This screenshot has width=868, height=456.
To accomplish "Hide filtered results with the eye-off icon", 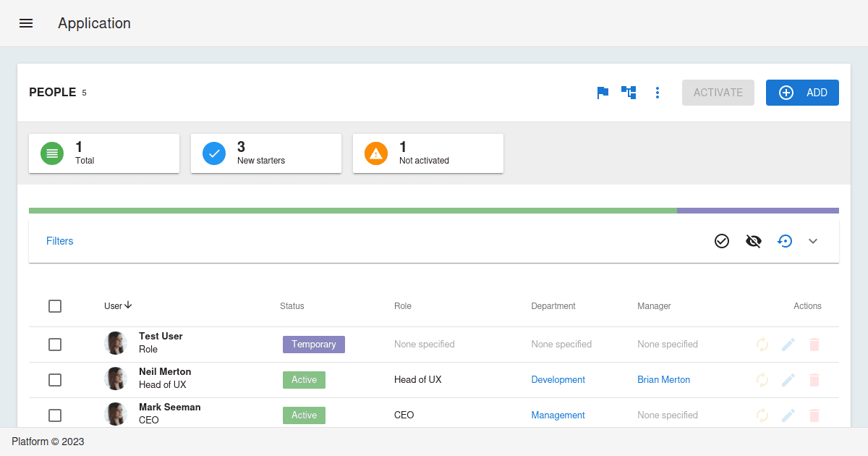I will pyautogui.click(x=753, y=241).
